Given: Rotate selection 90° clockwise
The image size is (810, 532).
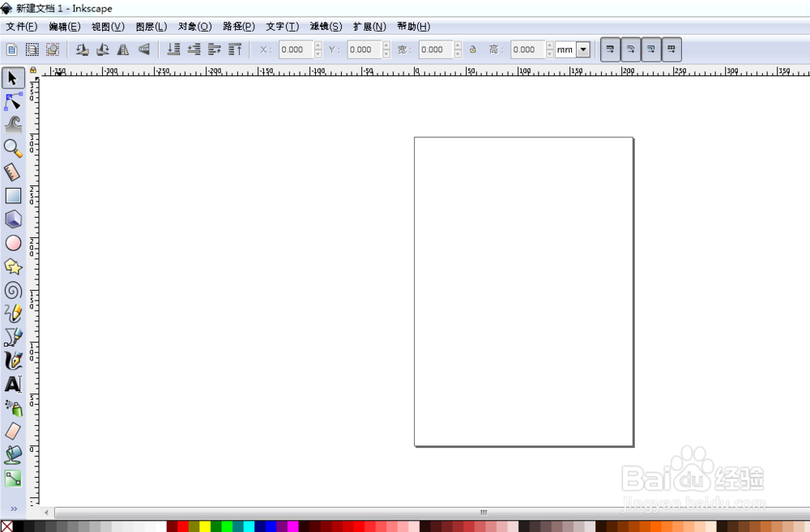Looking at the screenshot, I should [102, 49].
